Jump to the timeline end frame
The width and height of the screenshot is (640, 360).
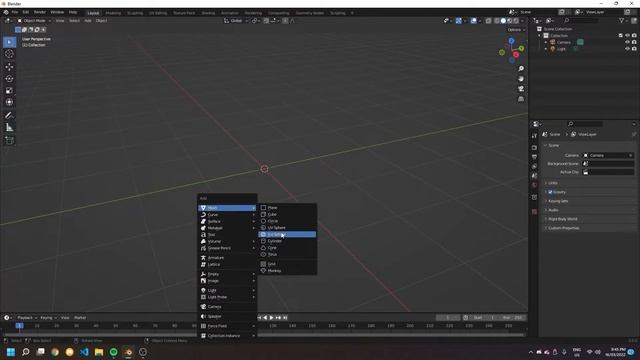[x=285, y=318]
